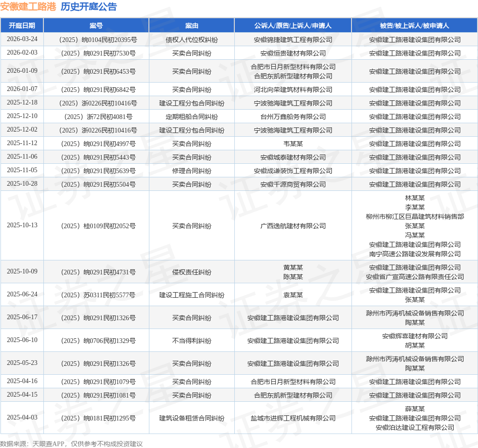Select 定期租船合同纠纷 case cause cell
The image size is (478, 448).
(192, 117)
